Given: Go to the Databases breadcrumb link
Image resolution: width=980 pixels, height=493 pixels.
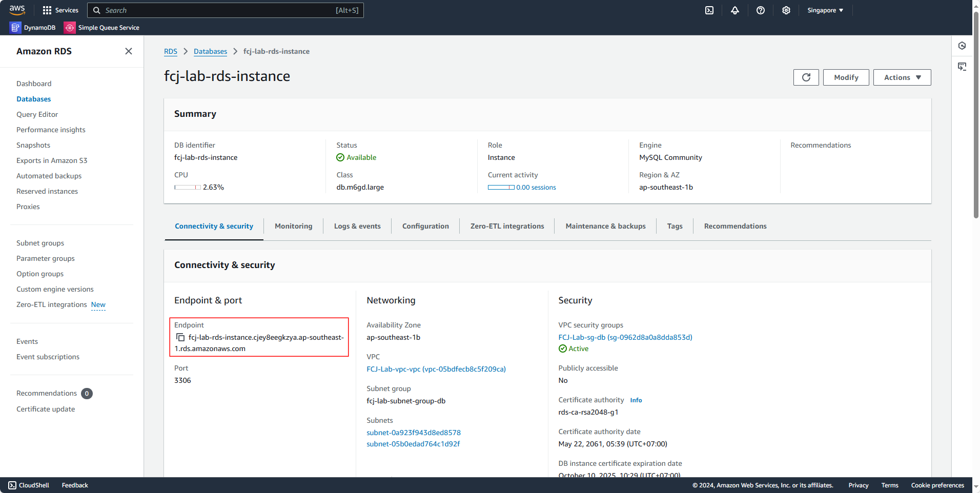Looking at the screenshot, I should (x=210, y=51).
